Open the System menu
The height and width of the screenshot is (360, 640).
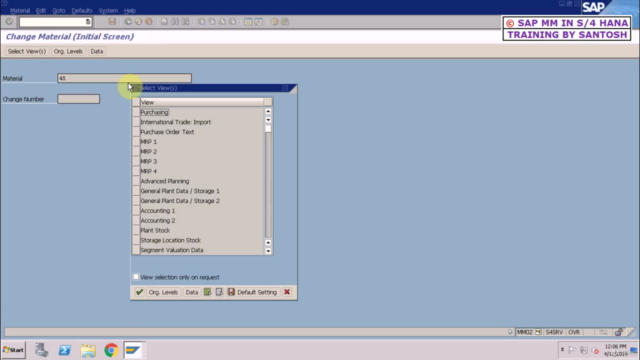[x=108, y=11]
